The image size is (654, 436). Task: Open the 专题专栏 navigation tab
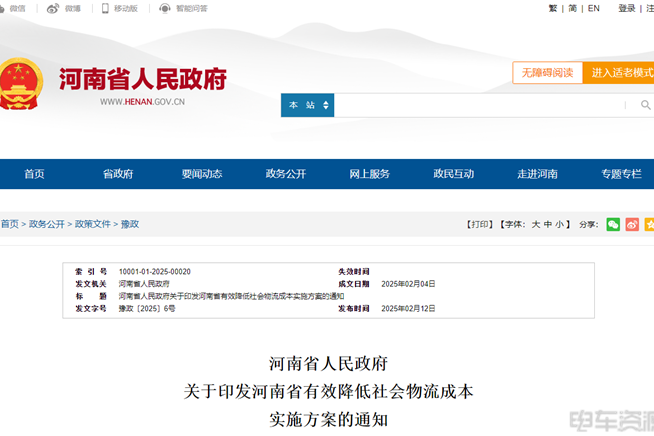(621, 174)
